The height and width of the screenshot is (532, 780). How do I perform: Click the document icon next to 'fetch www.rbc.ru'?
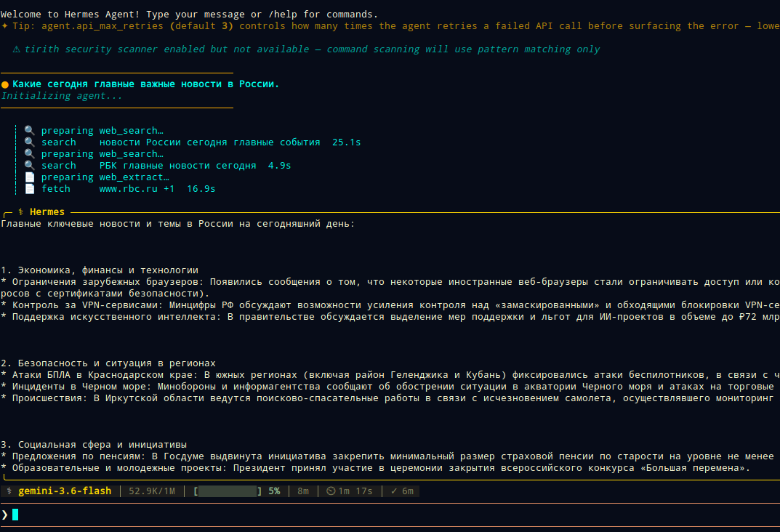[30, 189]
